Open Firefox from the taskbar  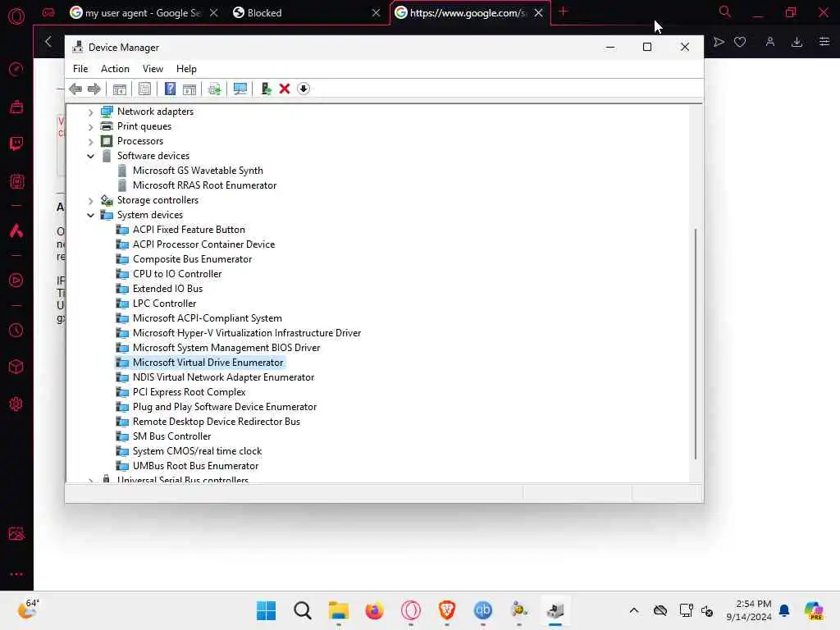click(x=374, y=610)
